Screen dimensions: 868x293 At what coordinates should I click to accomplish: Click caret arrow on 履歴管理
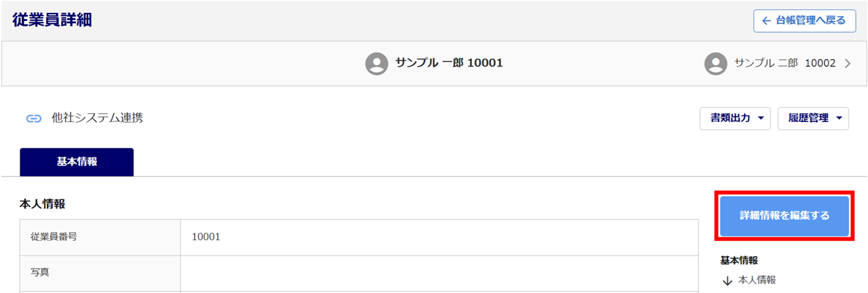coord(839,118)
